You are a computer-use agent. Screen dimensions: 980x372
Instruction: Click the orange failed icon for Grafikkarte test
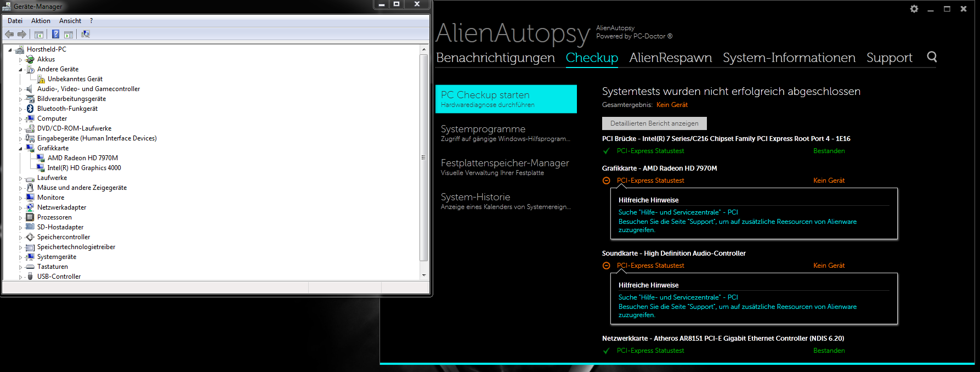point(606,181)
